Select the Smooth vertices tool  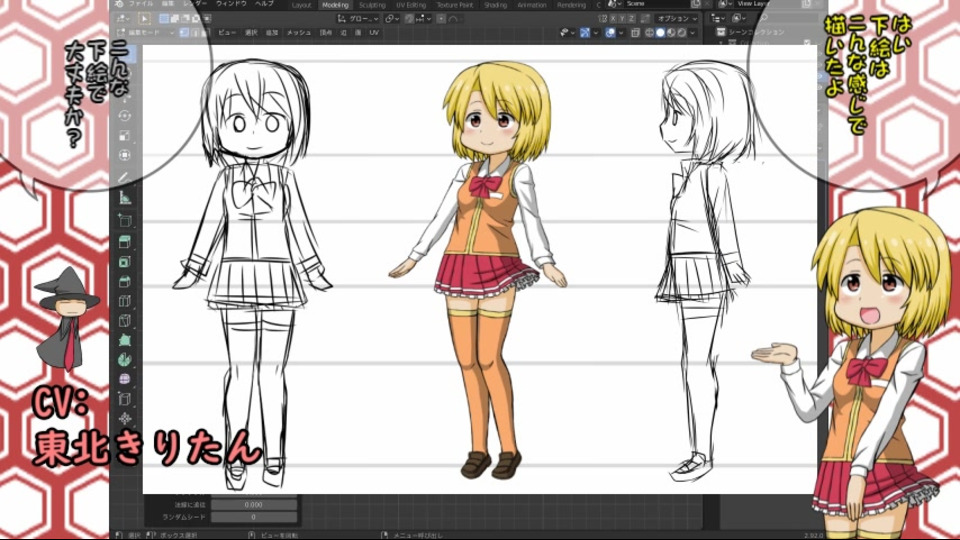[x=125, y=379]
